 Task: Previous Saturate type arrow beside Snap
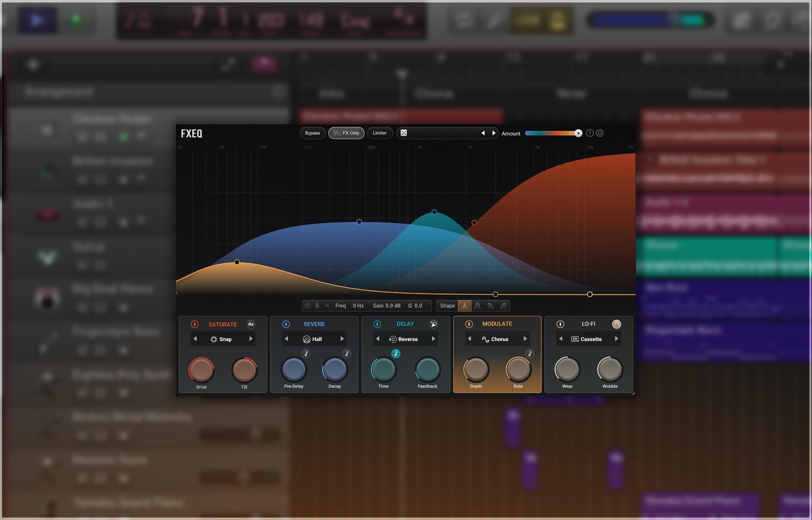point(195,339)
